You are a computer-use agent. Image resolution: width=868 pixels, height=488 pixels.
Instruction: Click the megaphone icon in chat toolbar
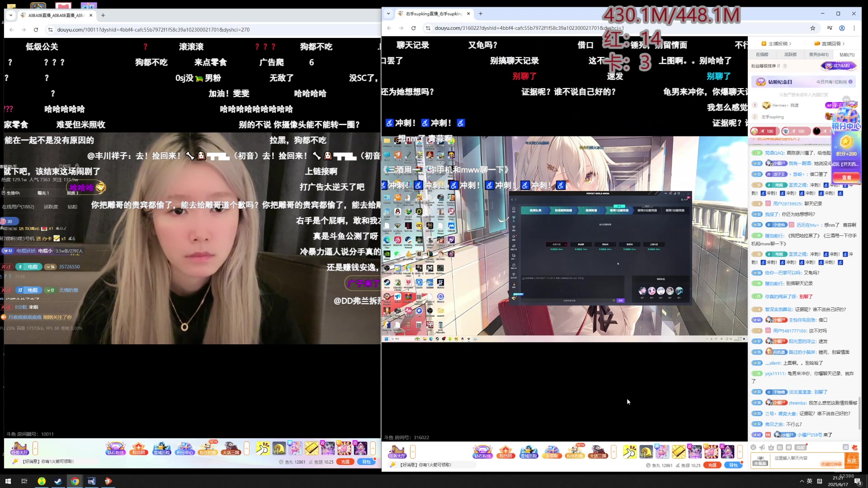pyautogui.click(x=762, y=447)
